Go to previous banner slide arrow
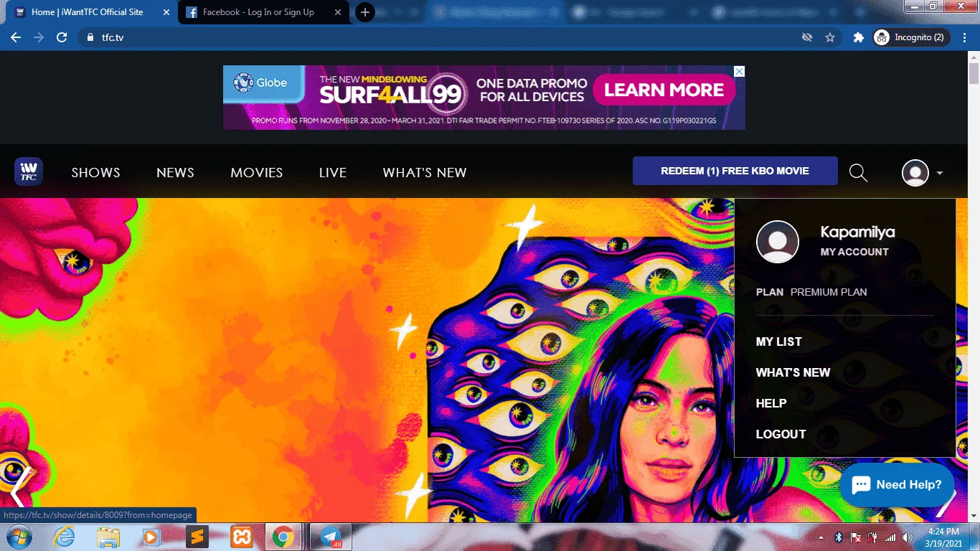Screen dimensions: 980x551 tap(20, 486)
